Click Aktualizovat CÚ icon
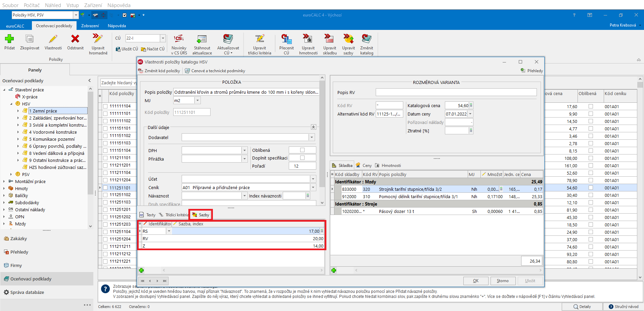This screenshot has height=311, width=644. point(228,39)
